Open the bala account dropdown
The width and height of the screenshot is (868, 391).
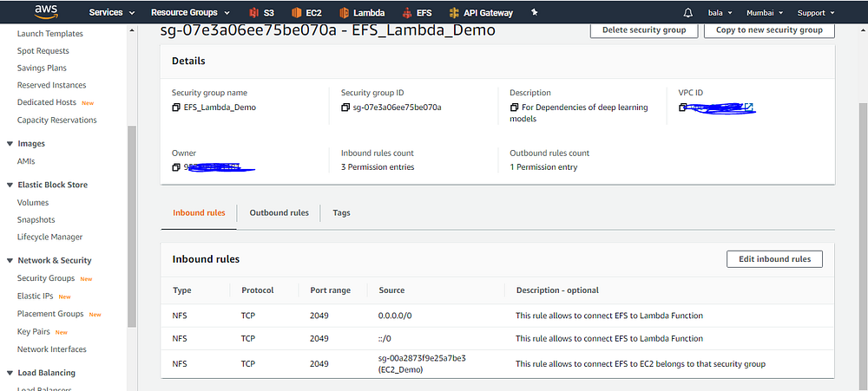(720, 13)
